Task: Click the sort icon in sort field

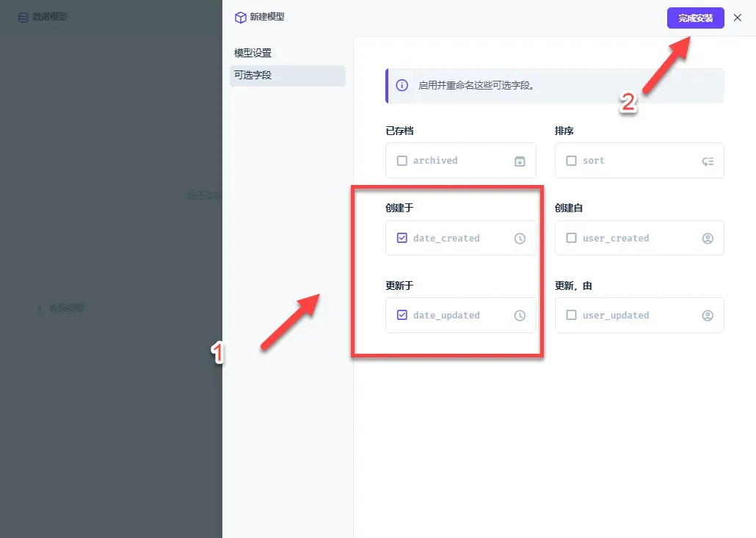Action: click(708, 161)
